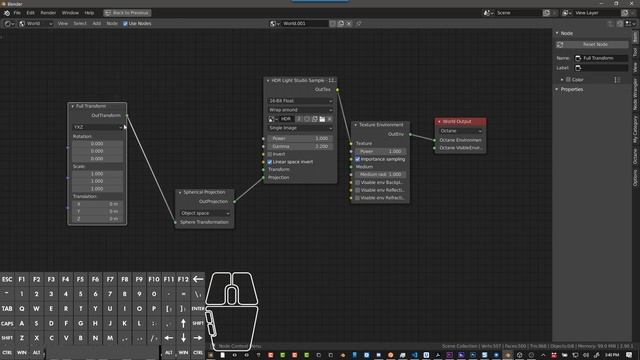Click the color presets icon beside Color
The height and width of the screenshot is (360, 640).
pos(616,80)
